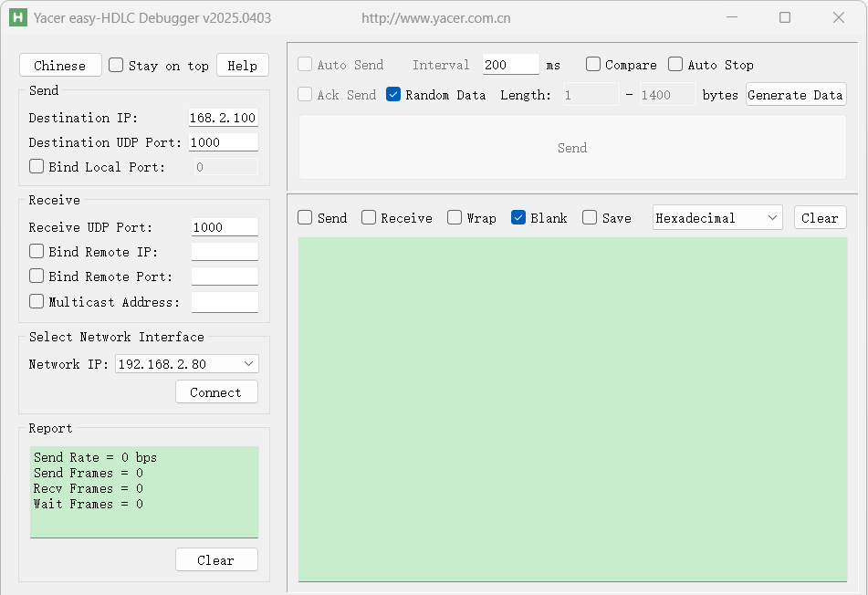Enable the Stay on top option
This screenshot has width=868, height=595.
coord(116,65)
